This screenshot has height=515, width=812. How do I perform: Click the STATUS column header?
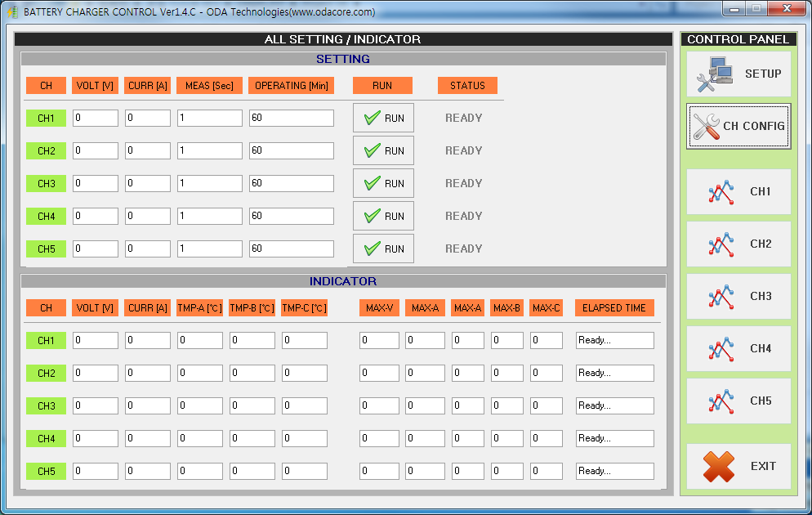click(467, 86)
